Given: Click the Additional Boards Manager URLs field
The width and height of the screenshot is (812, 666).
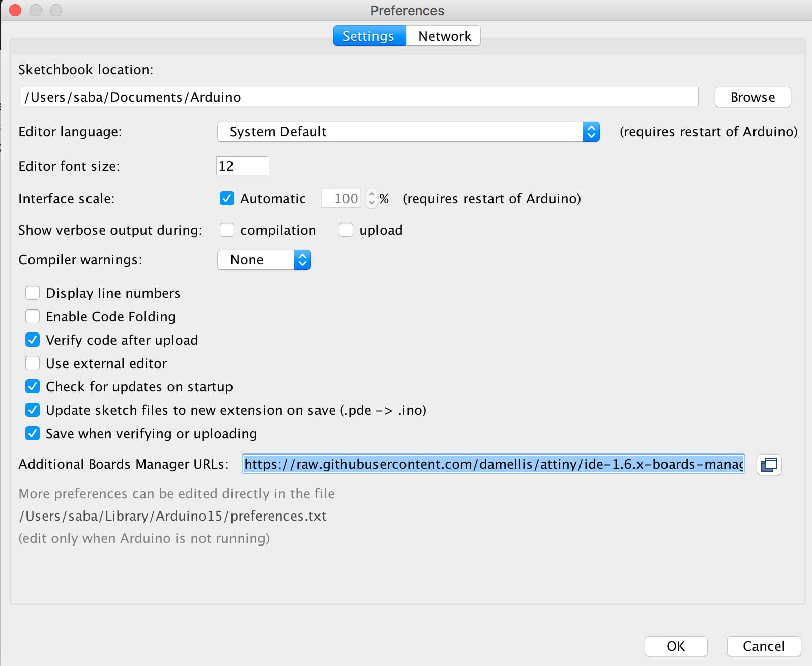Looking at the screenshot, I should tap(493, 464).
